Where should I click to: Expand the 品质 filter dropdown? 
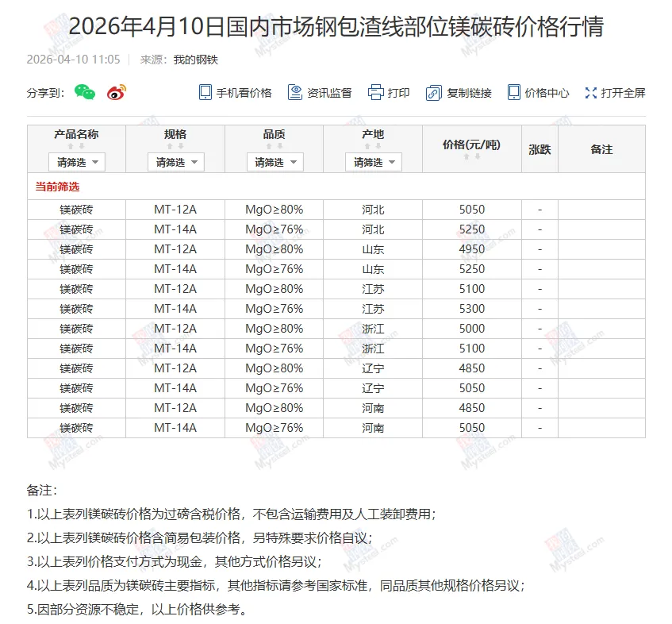tap(275, 161)
